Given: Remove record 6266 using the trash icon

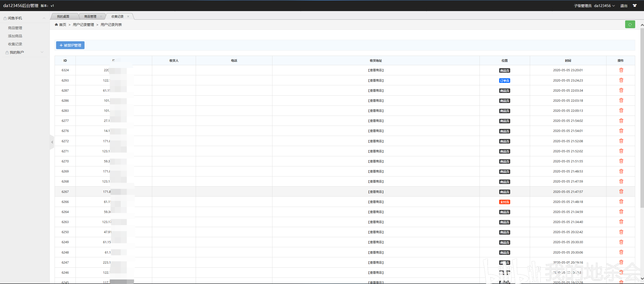Looking at the screenshot, I should 621,202.
